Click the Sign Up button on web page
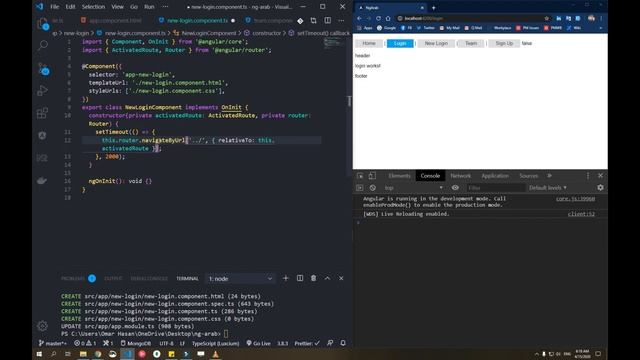Screen dimensions: 640x360 point(504,43)
